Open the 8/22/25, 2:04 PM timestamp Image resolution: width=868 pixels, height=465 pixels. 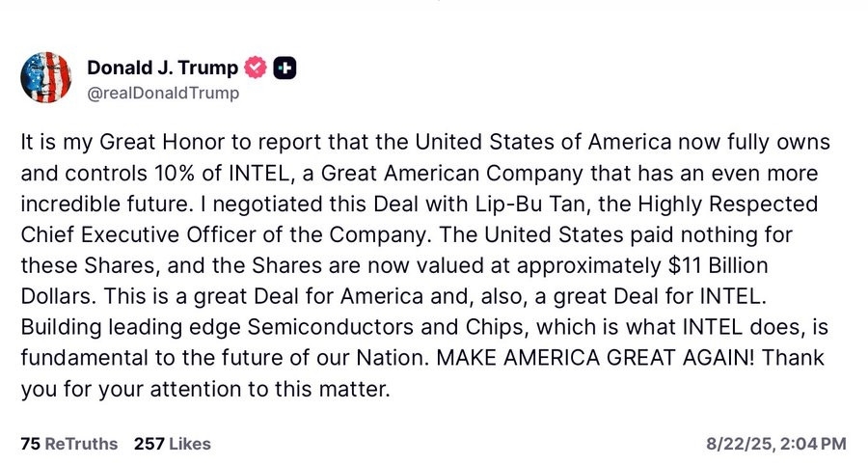coord(776,444)
